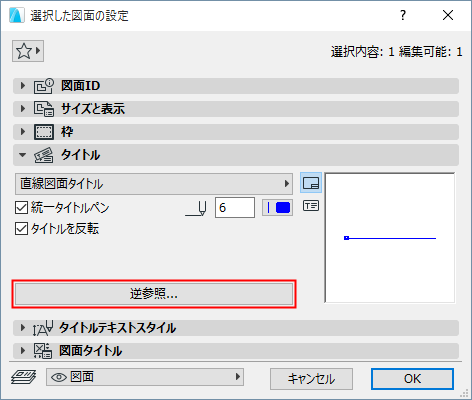The image size is (472, 400).
Task: Select the title text preview icon
Action: point(311,206)
